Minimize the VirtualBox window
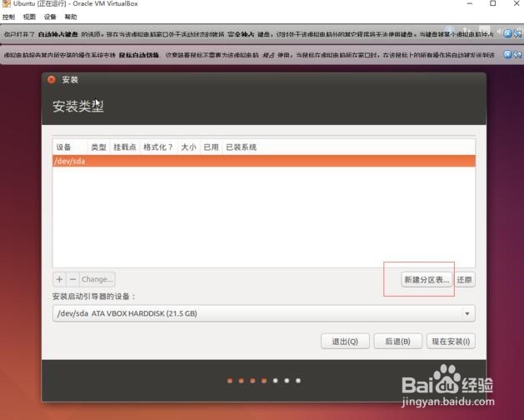This screenshot has width=524, height=420. point(470,3)
